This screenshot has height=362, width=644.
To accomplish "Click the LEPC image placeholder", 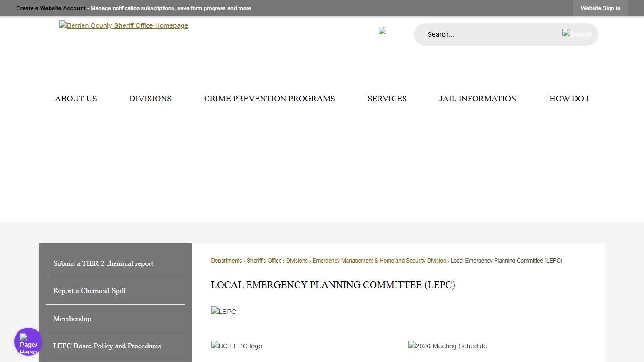I will click(223, 311).
